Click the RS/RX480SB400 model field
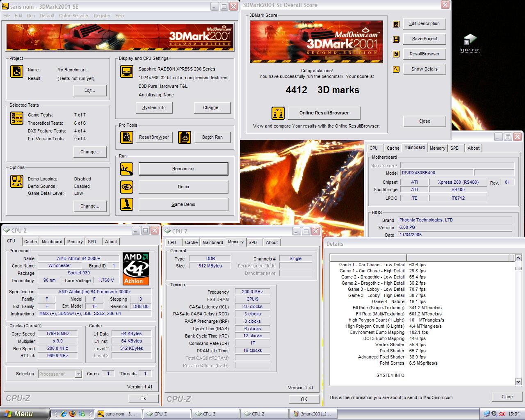This screenshot has height=420, width=525. pos(436,173)
